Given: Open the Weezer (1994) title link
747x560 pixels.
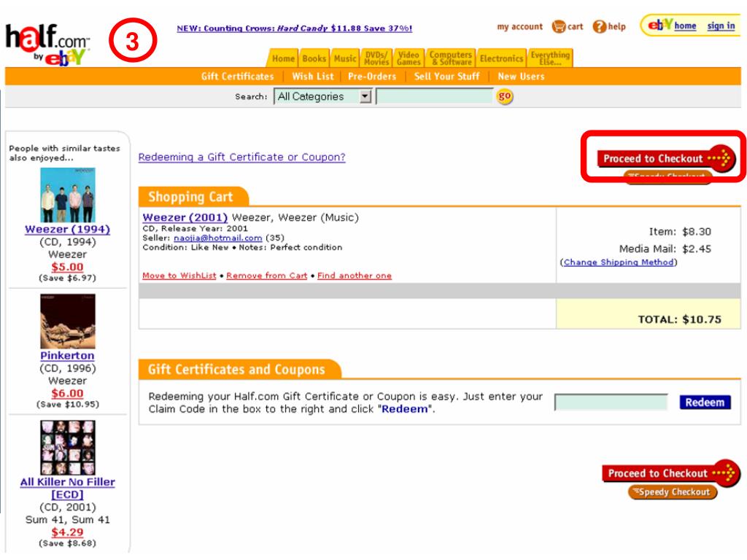Looking at the screenshot, I should (67, 229).
